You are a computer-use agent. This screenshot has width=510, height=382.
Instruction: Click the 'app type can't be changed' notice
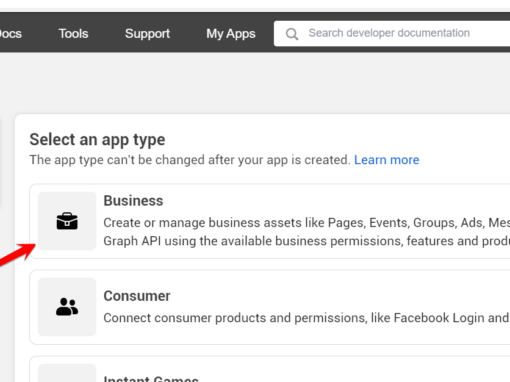coord(190,160)
